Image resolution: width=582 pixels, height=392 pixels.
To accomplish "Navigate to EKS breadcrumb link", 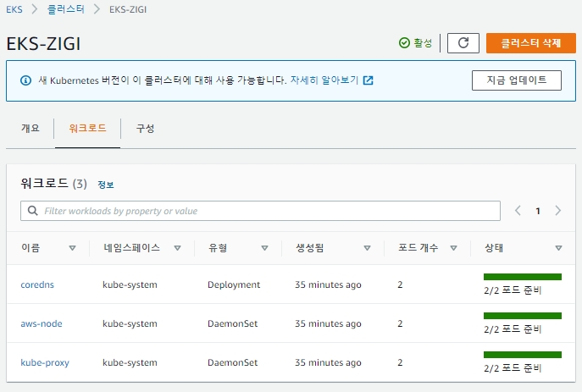I will [x=14, y=9].
